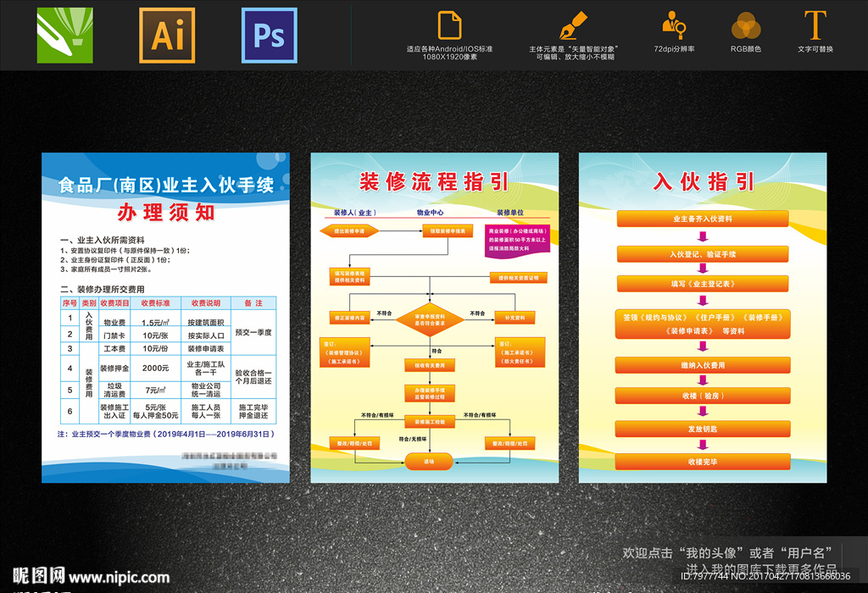Select the '适应各种Android/IOS标准' caption

tap(449, 48)
